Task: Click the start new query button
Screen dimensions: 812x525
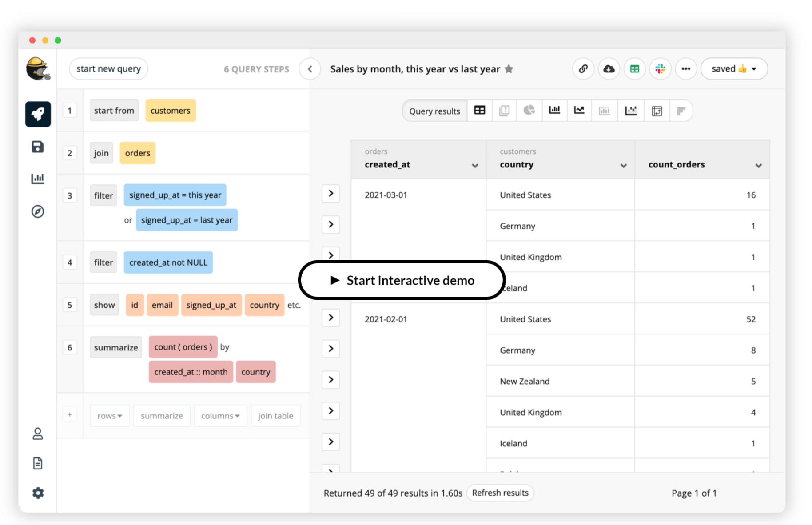Action: pos(108,69)
